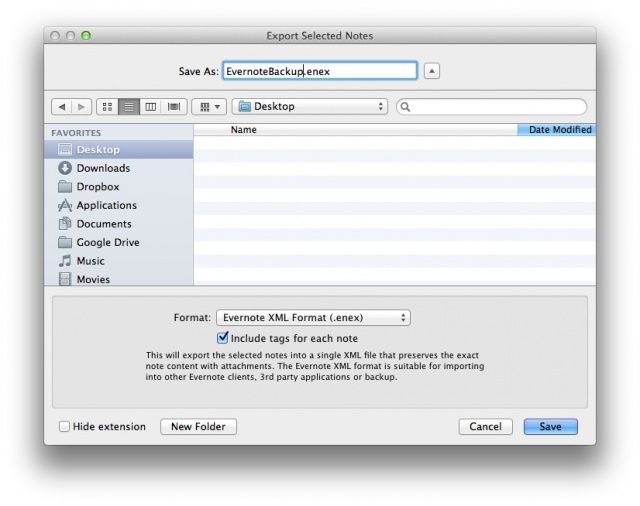The height and width of the screenshot is (506, 640).
Task: Click the Movies film icon
Action: point(65,279)
